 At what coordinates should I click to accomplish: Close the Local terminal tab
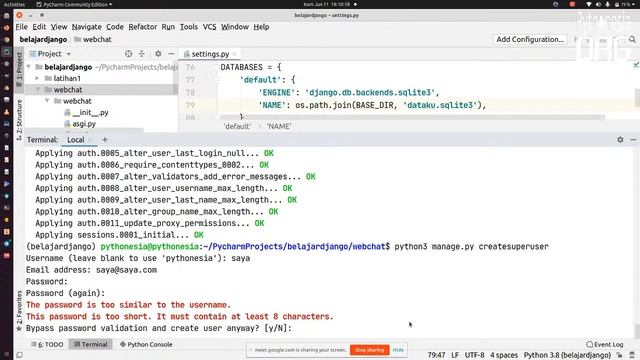point(91,140)
